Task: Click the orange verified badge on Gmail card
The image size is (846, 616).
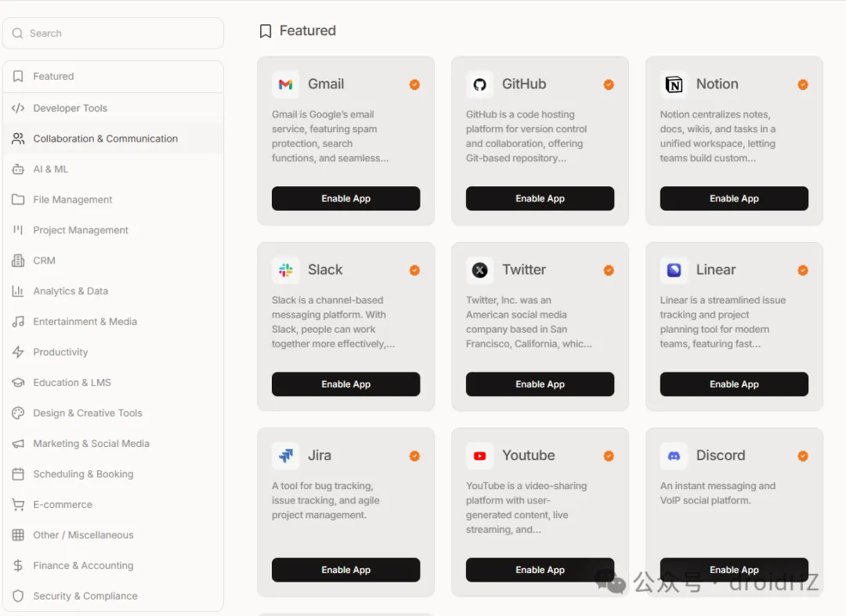Action: tap(414, 85)
